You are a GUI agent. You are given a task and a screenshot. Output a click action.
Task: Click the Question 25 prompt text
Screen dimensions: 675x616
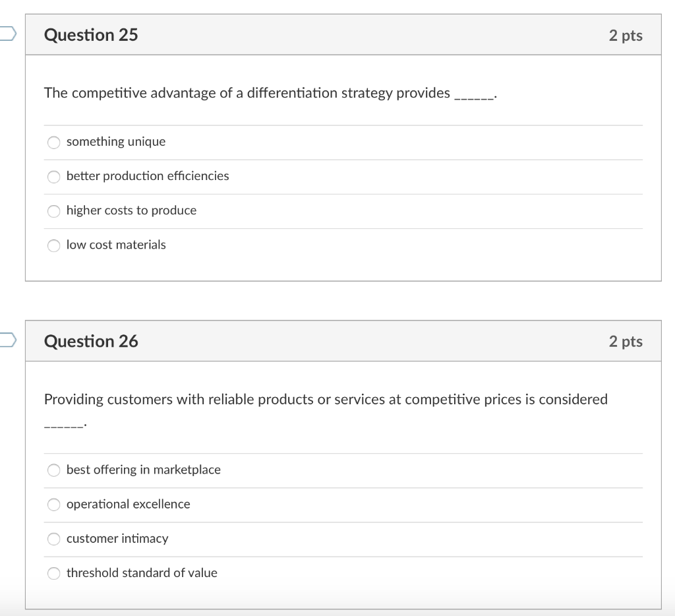pyautogui.click(x=269, y=93)
